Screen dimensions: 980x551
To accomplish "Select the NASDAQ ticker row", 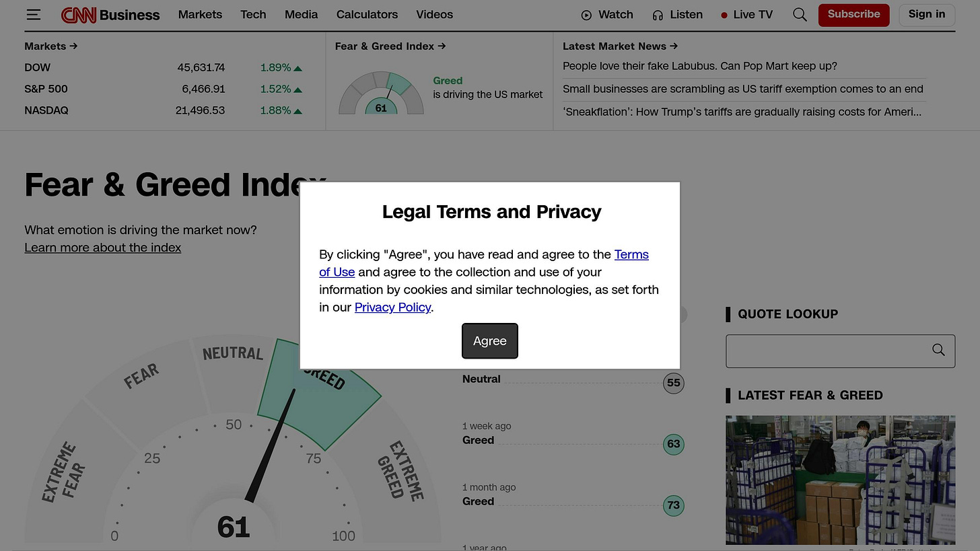I will coord(164,111).
